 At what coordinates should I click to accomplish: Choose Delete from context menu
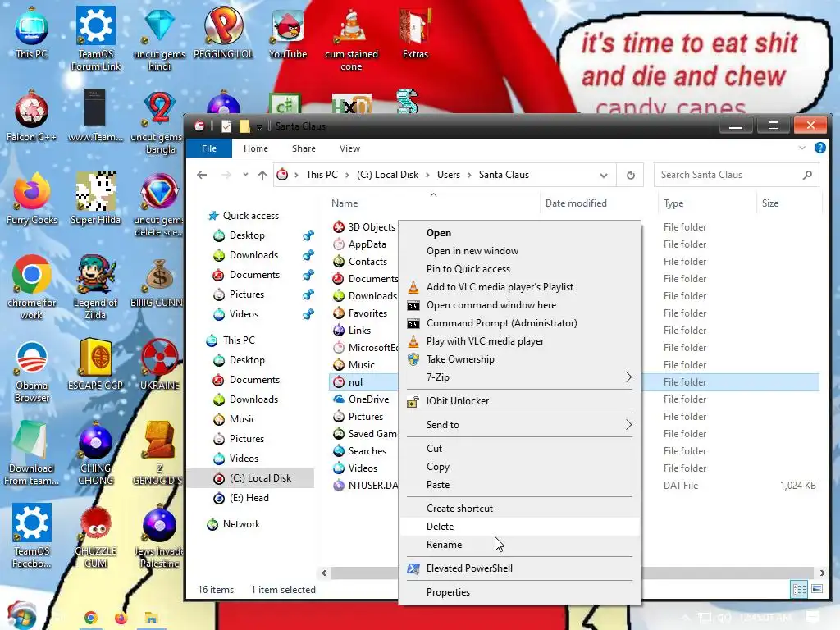click(x=519, y=527)
